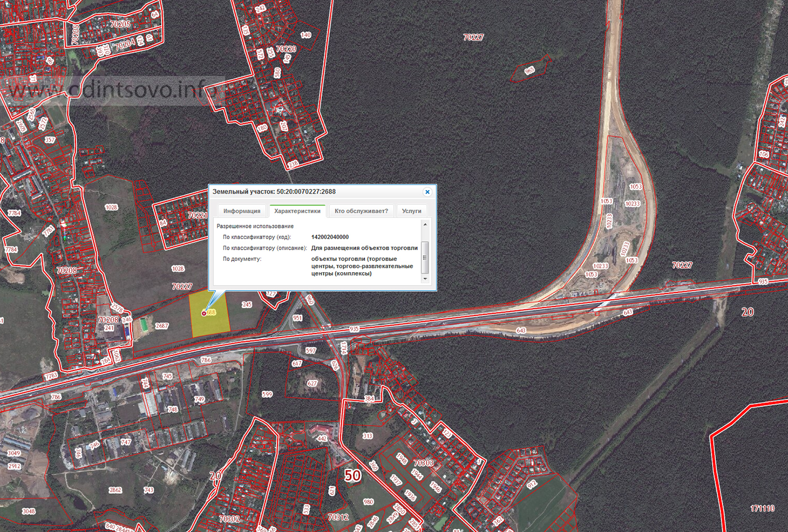Click parcel label 140 on map
This screenshot has height=532, width=788.
coord(306,35)
